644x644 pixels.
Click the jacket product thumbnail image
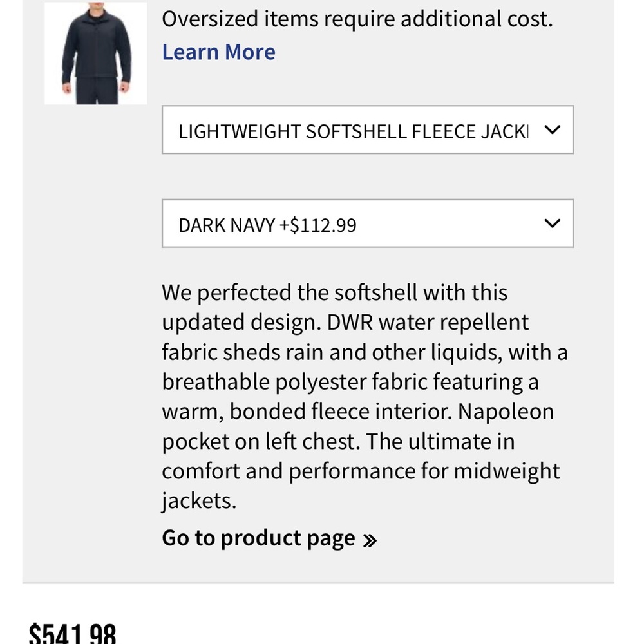[x=95, y=52]
